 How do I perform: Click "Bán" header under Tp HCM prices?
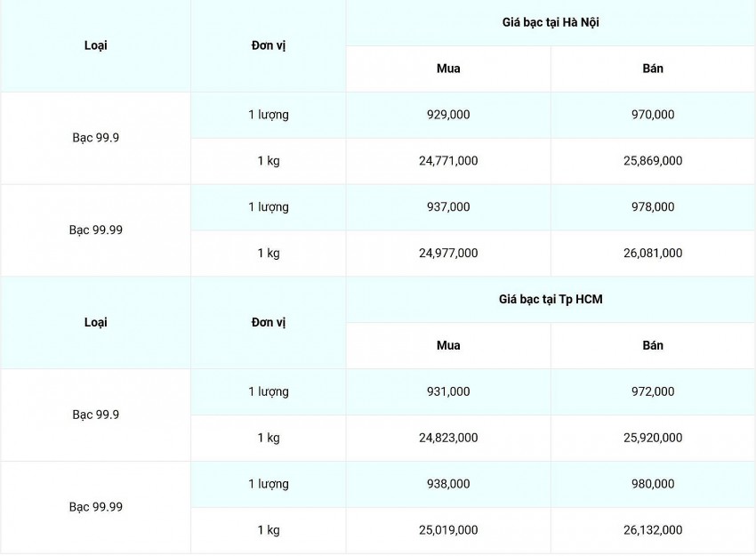click(x=653, y=345)
